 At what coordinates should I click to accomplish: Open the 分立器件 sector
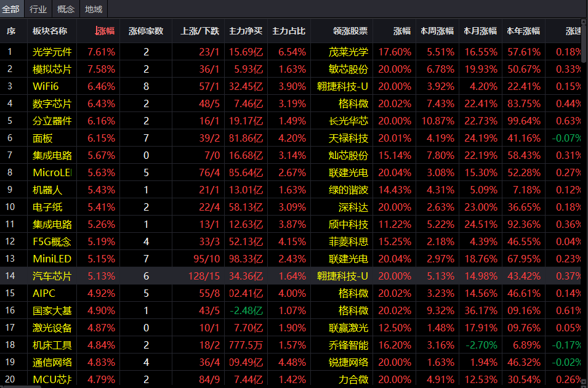52,121
